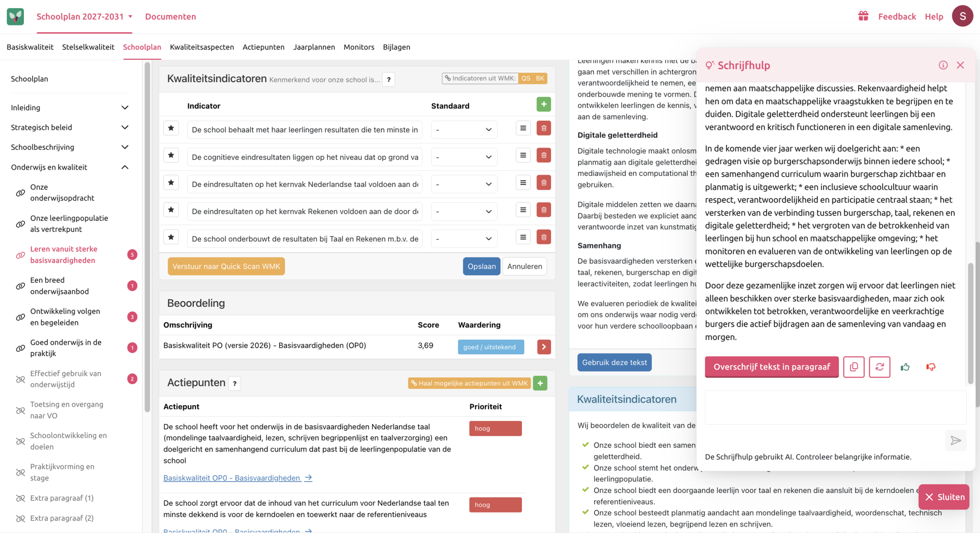The width and height of the screenshot is (980, 533).
Task: Toggle link icon for Schoolontwikkeling en doelen
Action: (x=20, y=441)
